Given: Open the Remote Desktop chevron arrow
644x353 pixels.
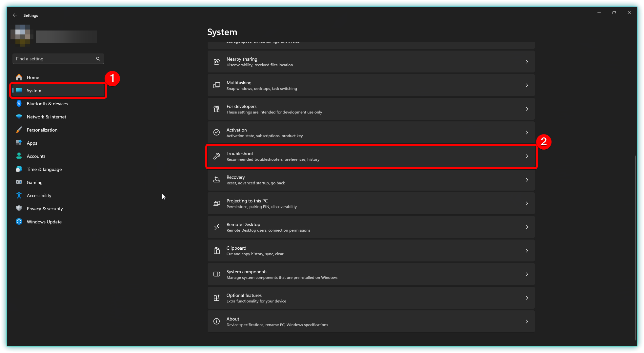Looking at the screenshot, I should (x=527, y=227).
